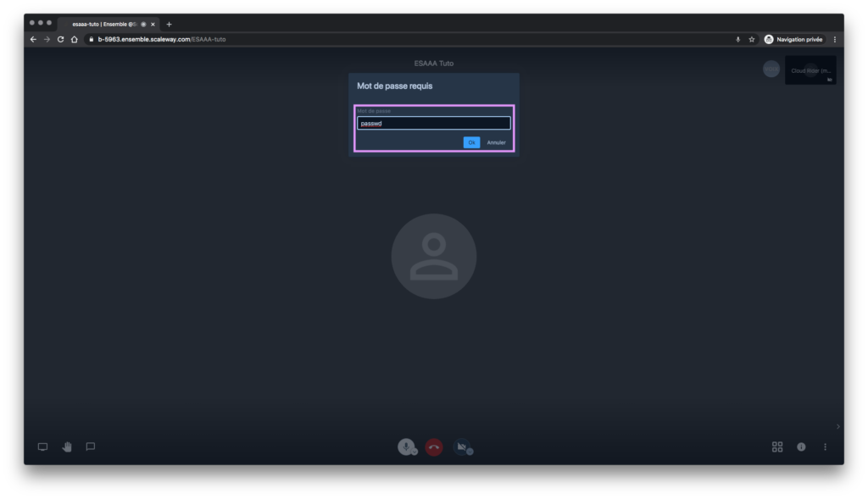
Task: Hang up with the red phone button
Action: 434,447
